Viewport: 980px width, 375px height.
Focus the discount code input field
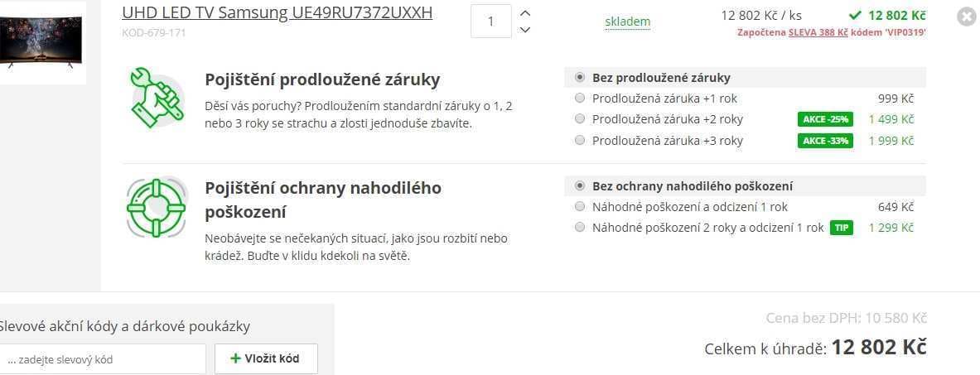pos(101,359)
